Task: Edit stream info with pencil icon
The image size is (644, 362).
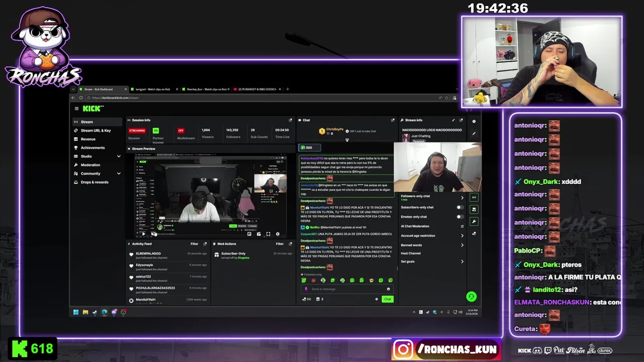Action: point(453,120)
